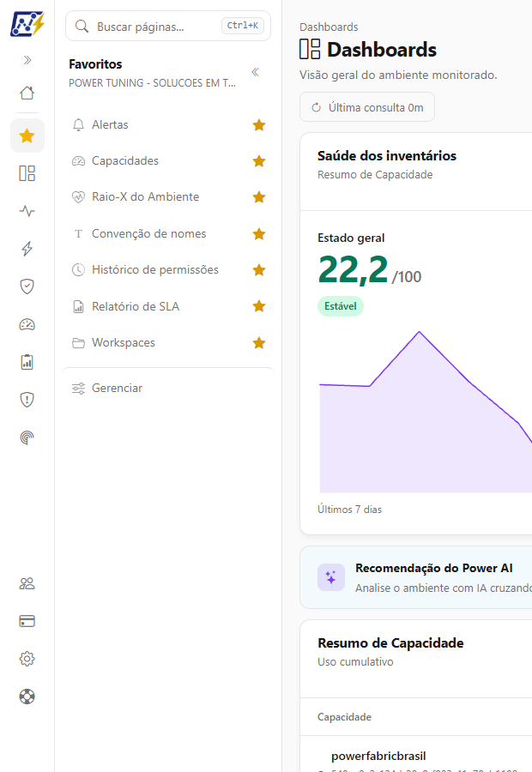The height and width of the screenshot is (772, 532).
Task: Open Dashboards layout icon in the sidebar
Action: tap(27, 173)
